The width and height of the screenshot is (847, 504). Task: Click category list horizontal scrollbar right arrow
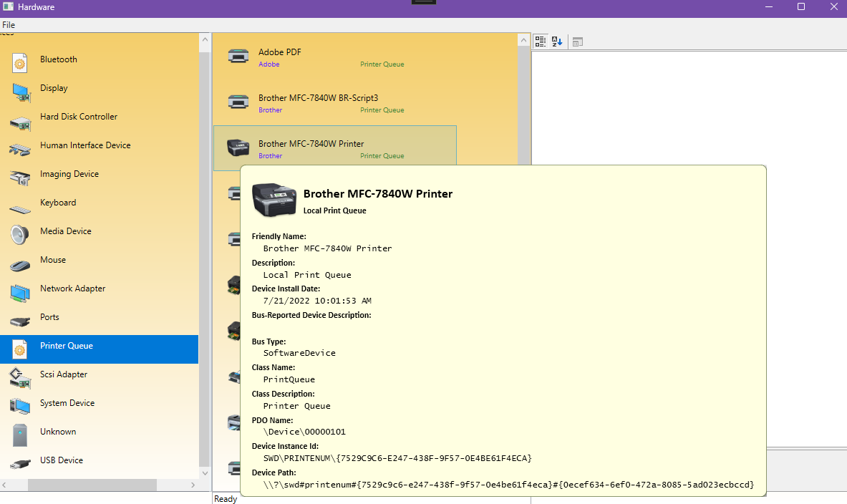[x=193, y=485]
